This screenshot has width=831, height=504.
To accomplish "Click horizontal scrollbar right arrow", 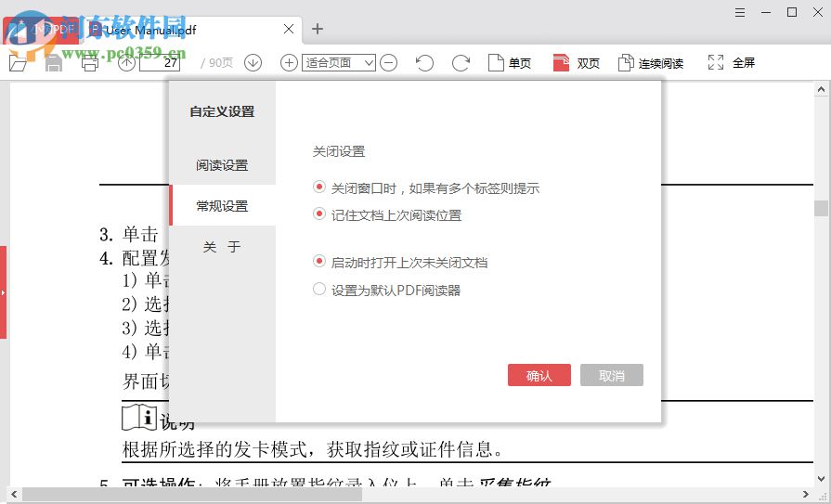I will tap(806, 495).
